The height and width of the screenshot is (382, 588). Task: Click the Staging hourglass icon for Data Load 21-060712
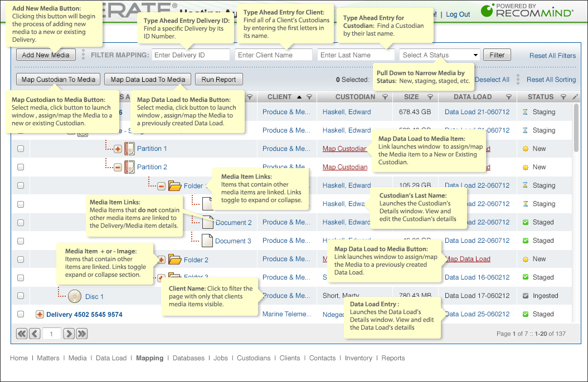[x=525, y=112]
